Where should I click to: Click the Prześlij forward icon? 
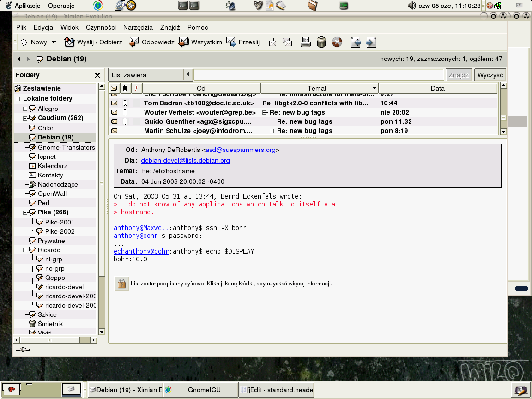(x=231, y=42)
